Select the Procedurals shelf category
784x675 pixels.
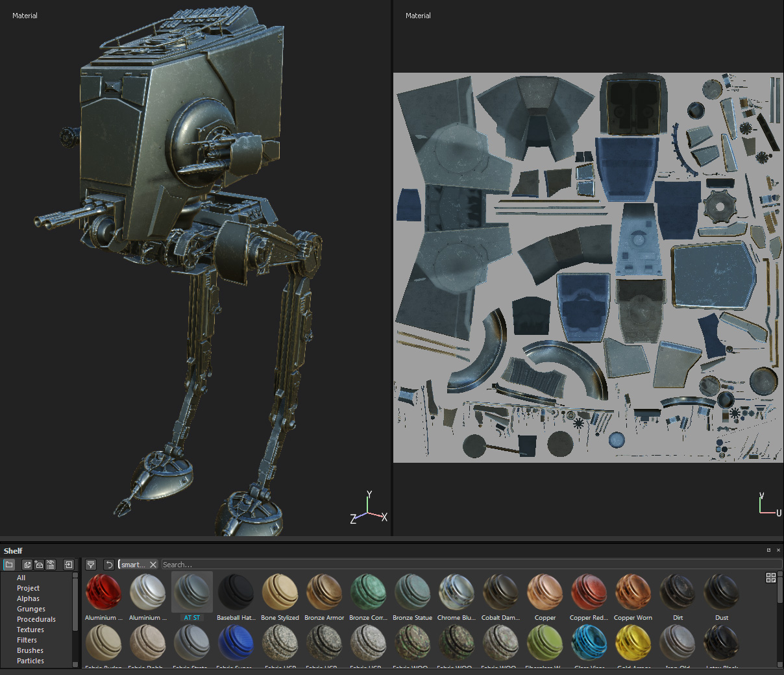36,619
